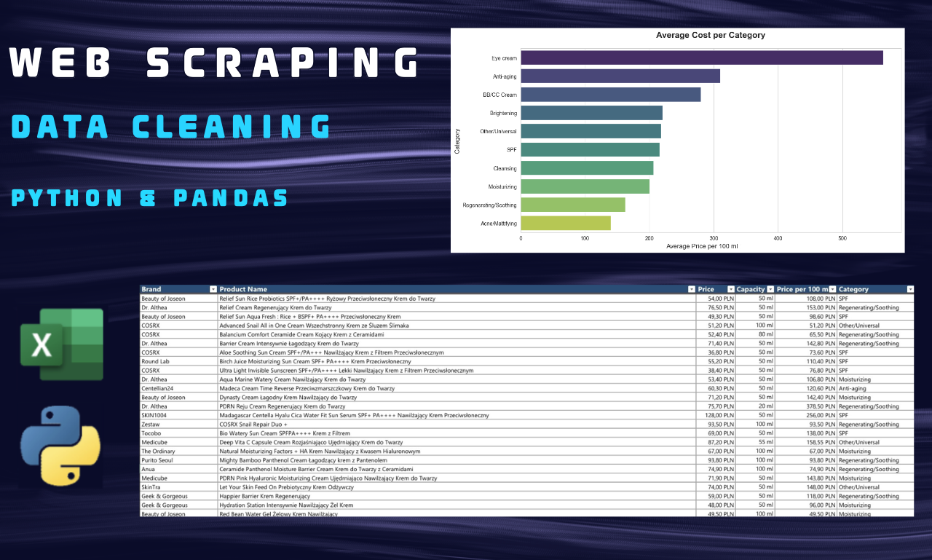Click 'COSRX Snail Repair Duo +' cell

[457, 424]
